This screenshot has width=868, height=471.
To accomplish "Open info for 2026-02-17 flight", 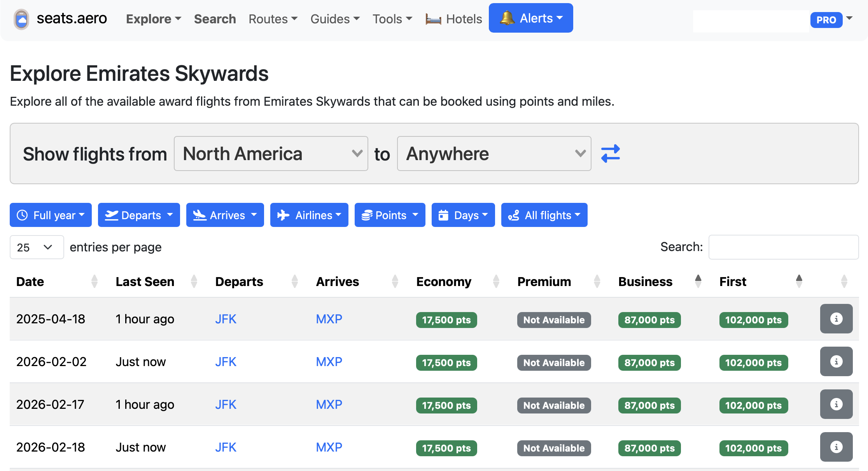I will 836,404.
